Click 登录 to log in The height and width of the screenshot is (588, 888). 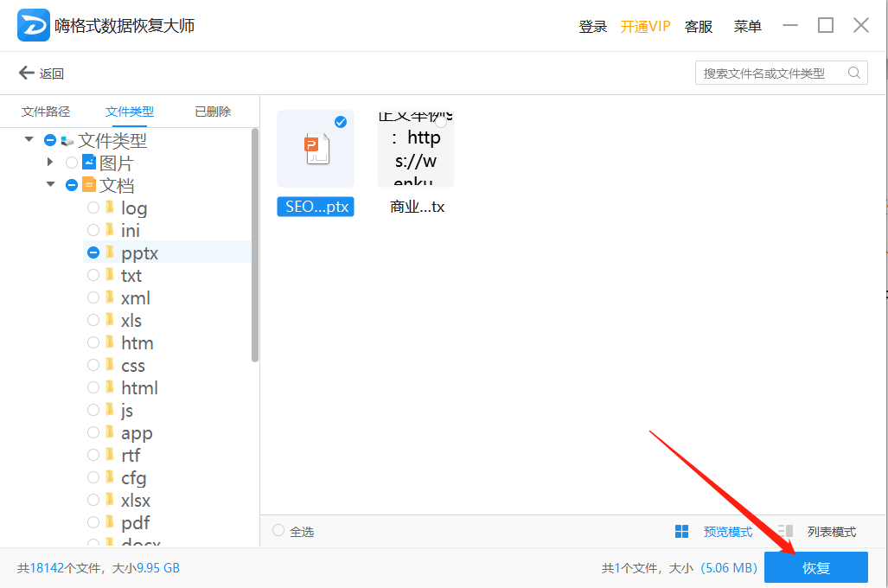coord(593,26)
